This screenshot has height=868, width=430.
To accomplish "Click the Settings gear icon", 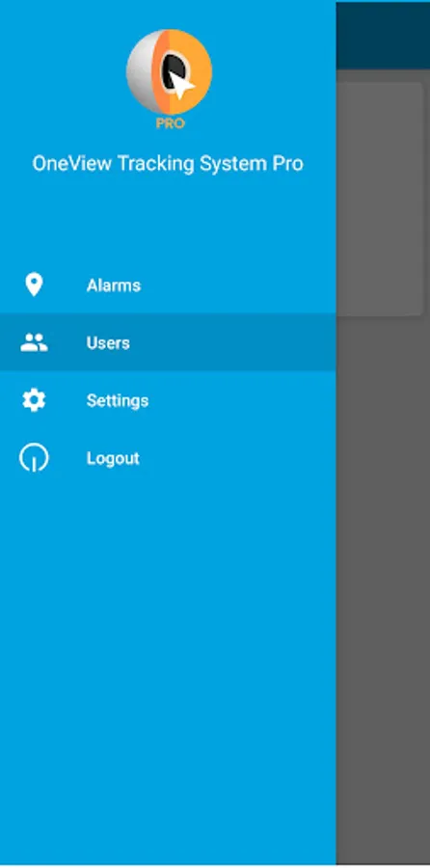I will pyautogui.click(x=34, y=400).
